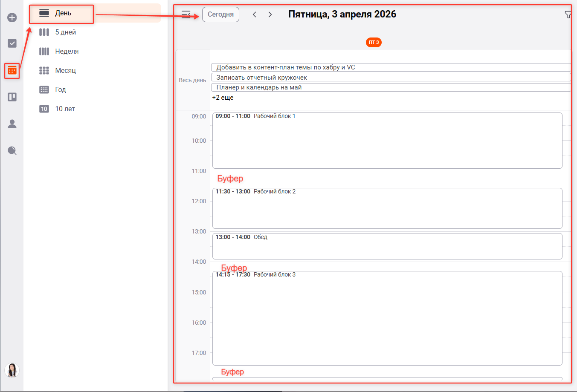The width and height of the screenshot is (577, 392).
Task: Click the filter funnel icon
Action: point(568,15)
